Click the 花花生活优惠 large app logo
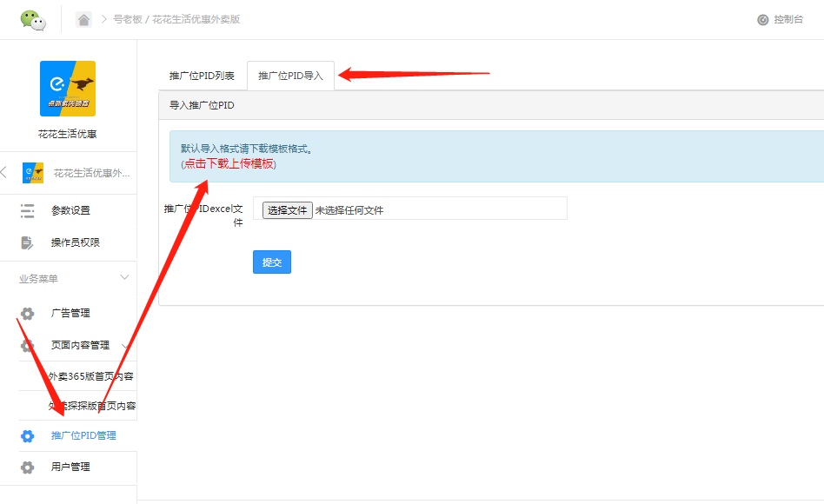Screen dimensions: 824x504 (68, 89)
